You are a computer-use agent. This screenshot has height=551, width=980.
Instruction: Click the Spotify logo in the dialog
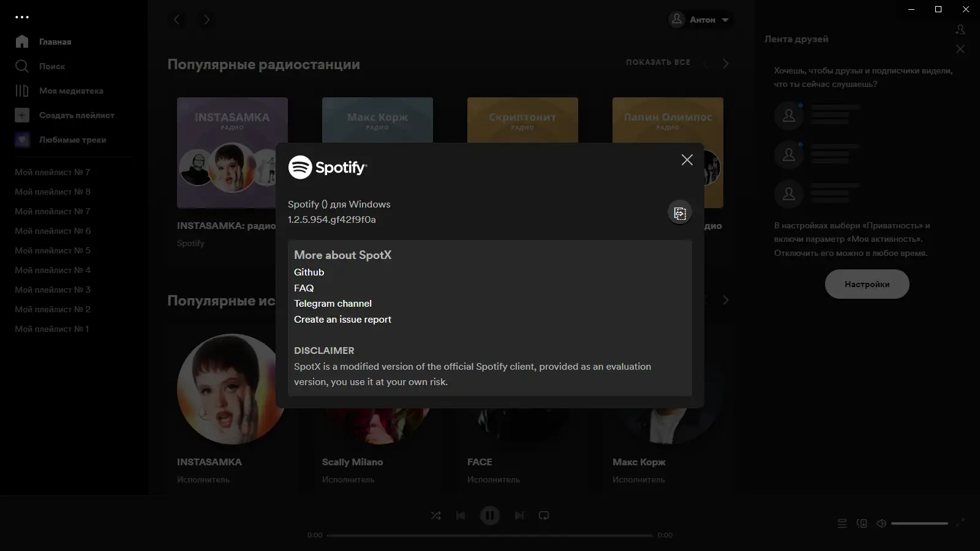[x=329, y=166]
